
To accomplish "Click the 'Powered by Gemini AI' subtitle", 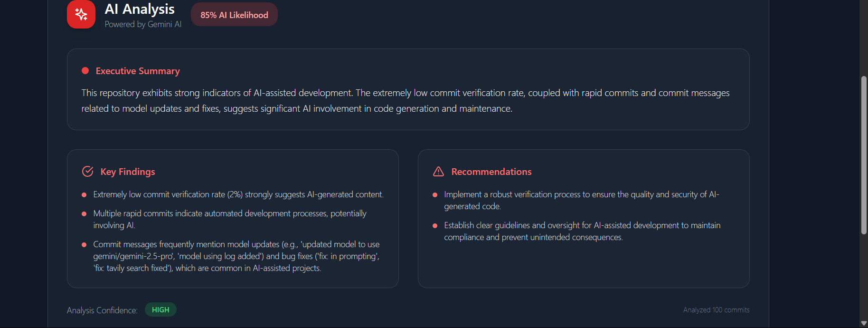I will (143, 24).
